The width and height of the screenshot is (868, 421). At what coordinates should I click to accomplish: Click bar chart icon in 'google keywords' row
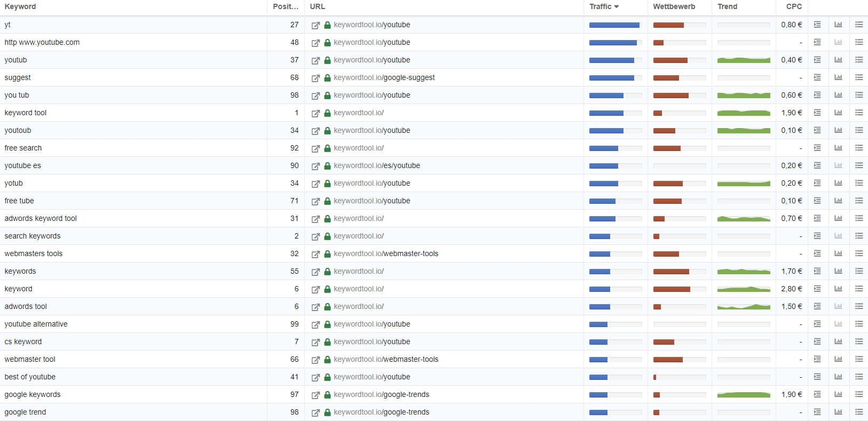838,394
